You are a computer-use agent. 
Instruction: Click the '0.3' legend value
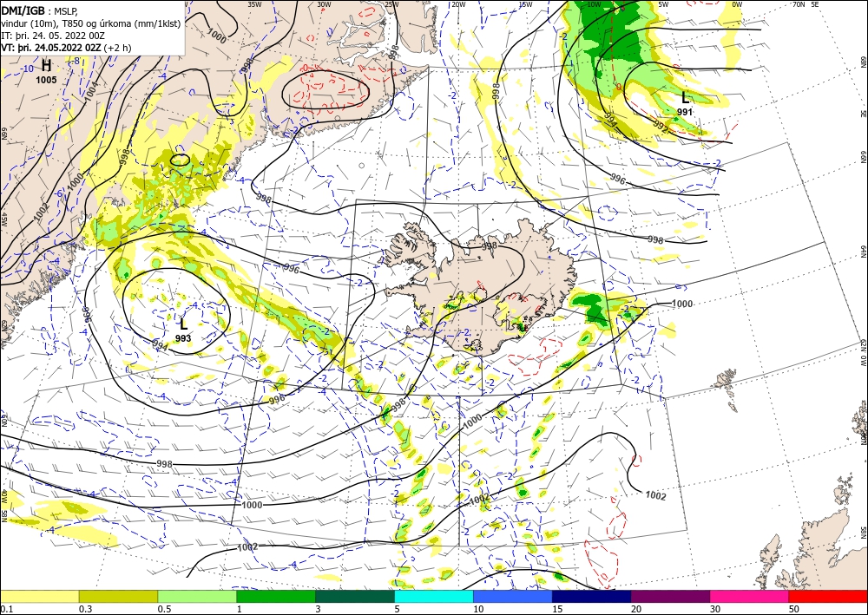85,609
